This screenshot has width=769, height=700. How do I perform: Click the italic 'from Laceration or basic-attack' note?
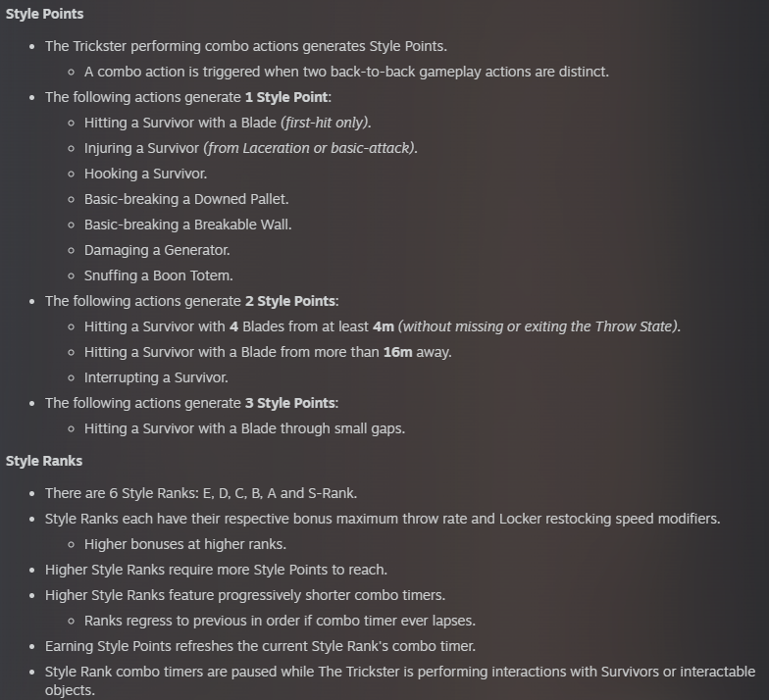coord(310,148)
